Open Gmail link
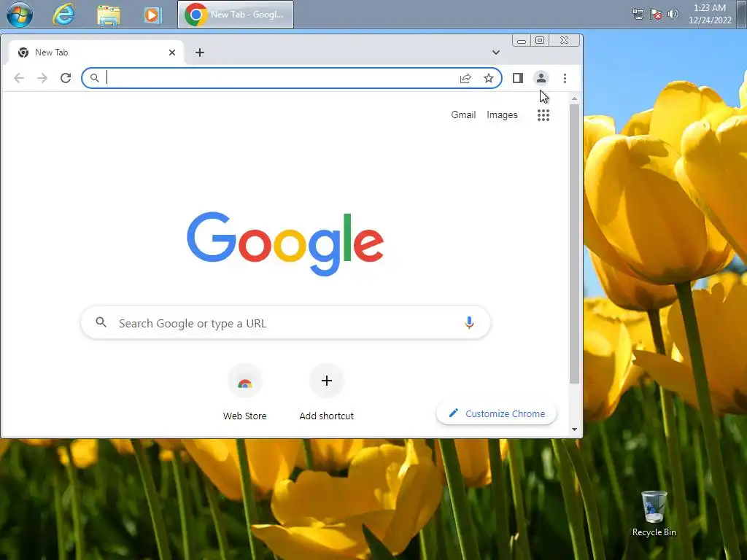Screen dimensions: 747x560 coord(463,114)
